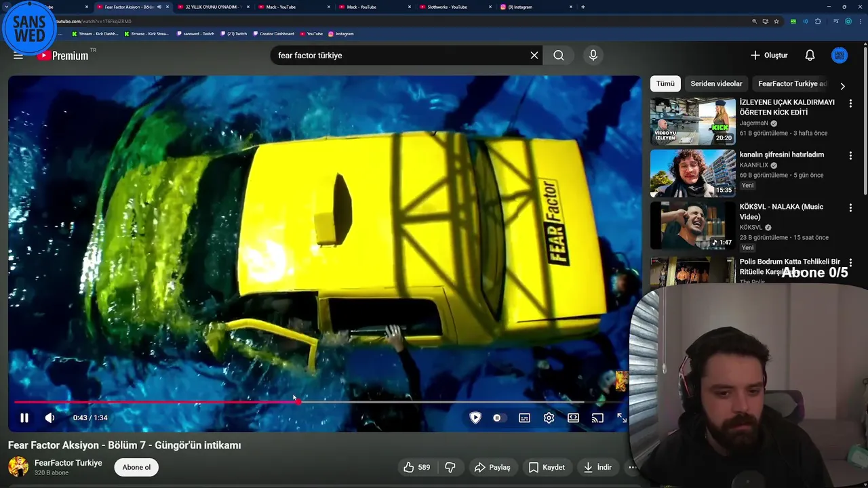
Task: Open more actions three-dot menu under video
Action: [632, 467]
